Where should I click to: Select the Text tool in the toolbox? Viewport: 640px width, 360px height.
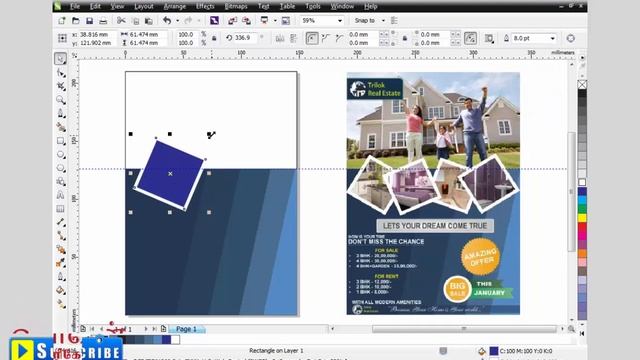[61, 195]
